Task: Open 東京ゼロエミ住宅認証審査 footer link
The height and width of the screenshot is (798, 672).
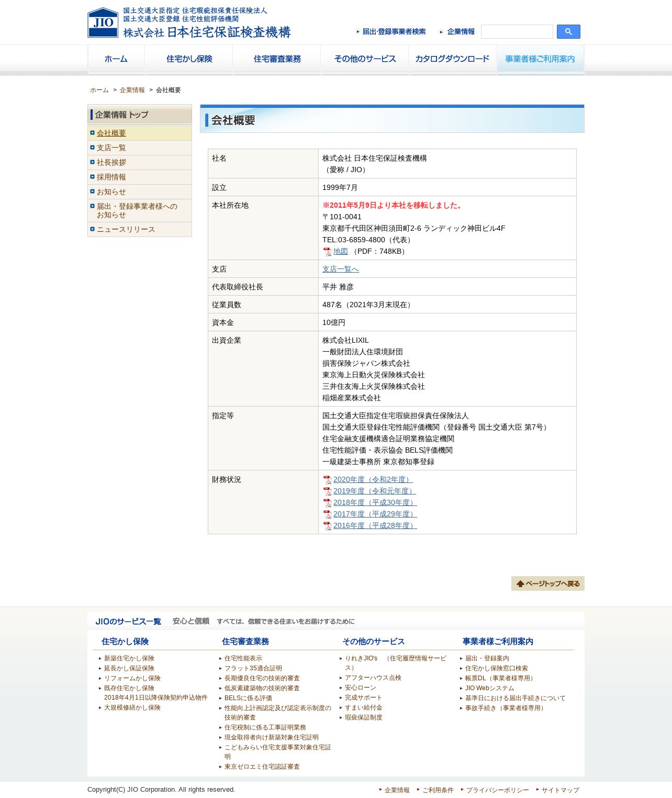Action: 262,767
